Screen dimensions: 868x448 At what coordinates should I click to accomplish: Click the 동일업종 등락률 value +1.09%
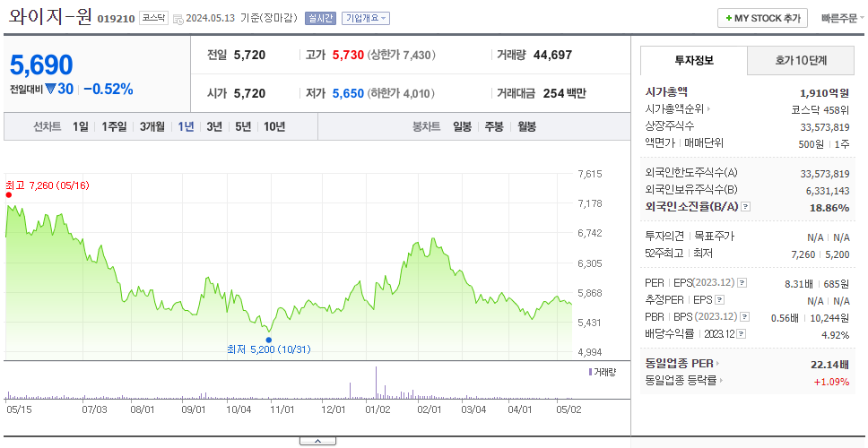coord(831,381)
